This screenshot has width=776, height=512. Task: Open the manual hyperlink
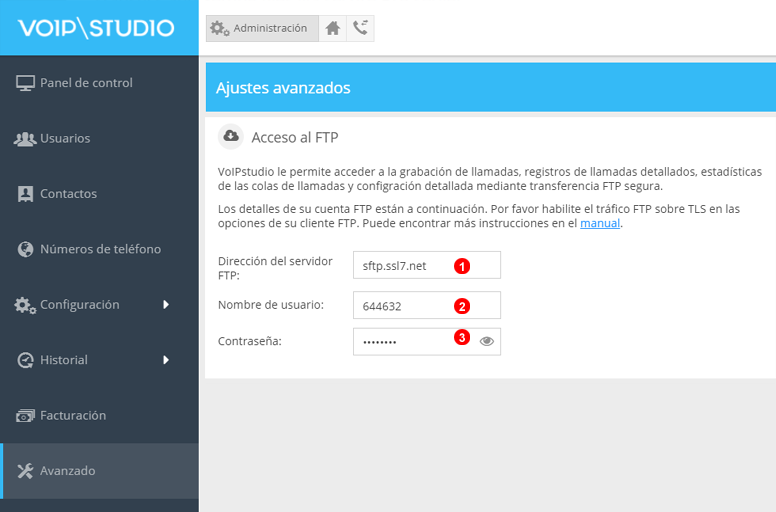600,223
